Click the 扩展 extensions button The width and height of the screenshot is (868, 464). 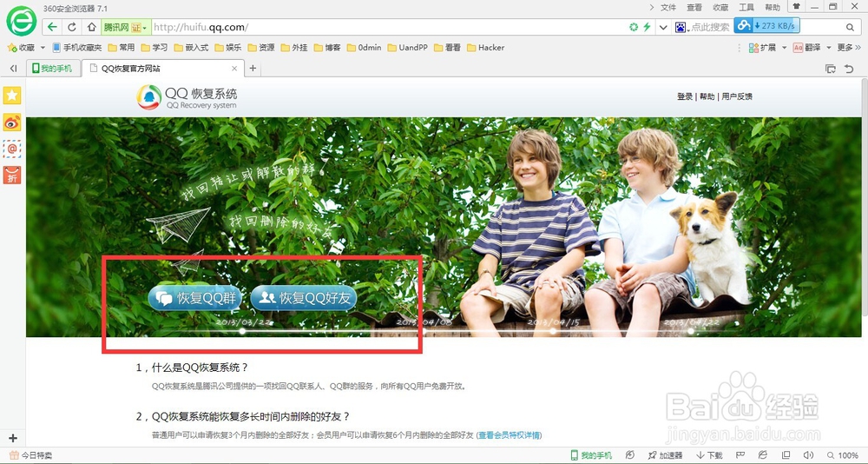(762, 48)
